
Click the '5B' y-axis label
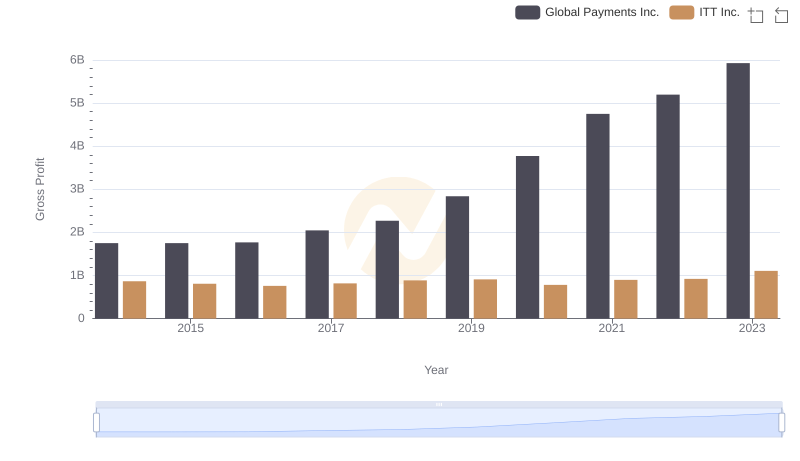pos(77,103)
